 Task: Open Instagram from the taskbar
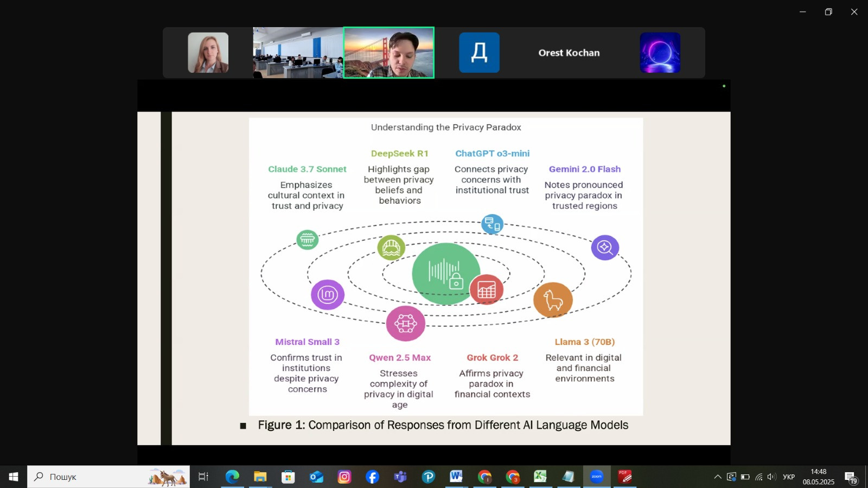point(344,477)
